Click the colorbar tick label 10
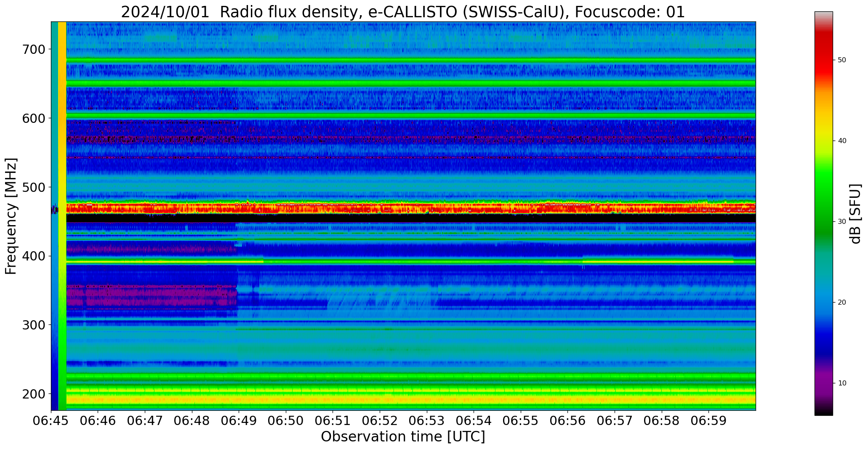Viewport: 868px width, 449px height. [842, 383]
